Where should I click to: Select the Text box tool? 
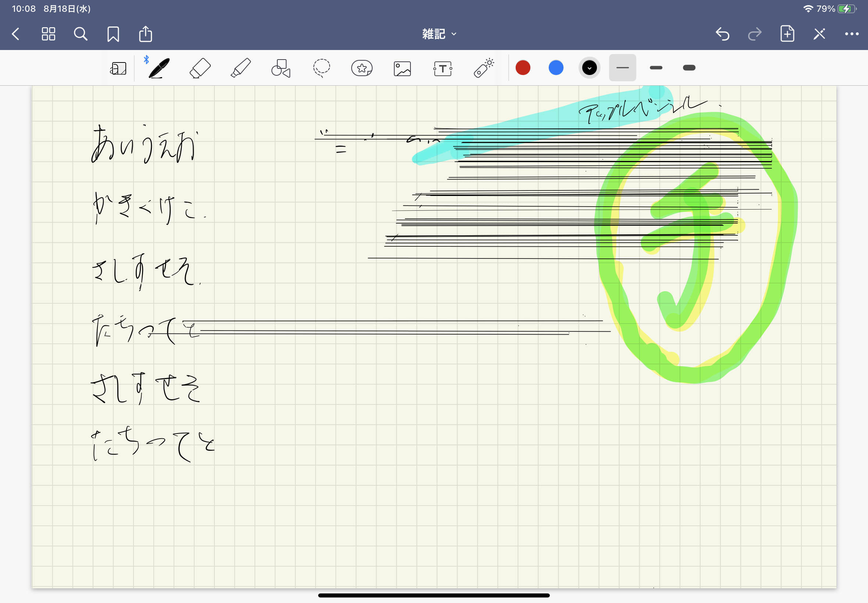pyautogui.click(x=442, y=69)
